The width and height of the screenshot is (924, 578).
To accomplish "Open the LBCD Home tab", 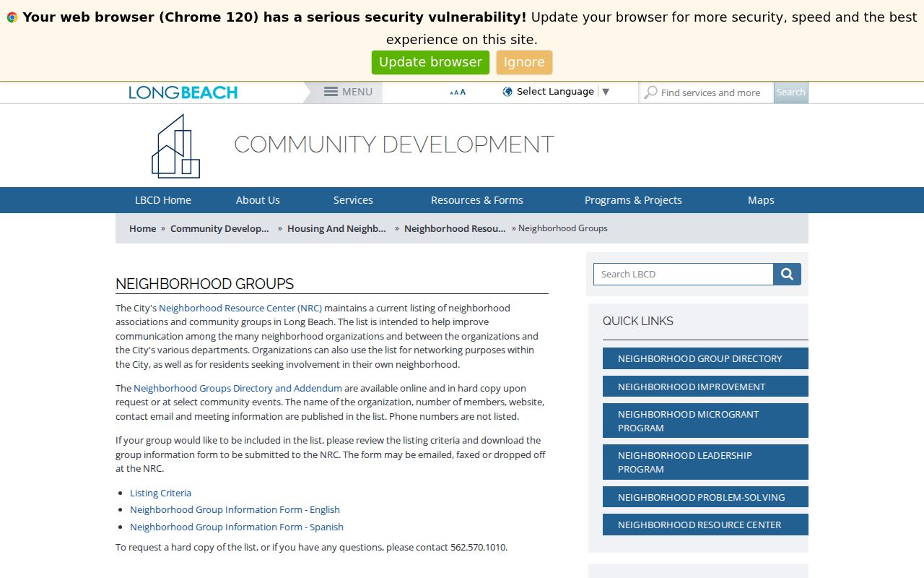I will (163, 200).
